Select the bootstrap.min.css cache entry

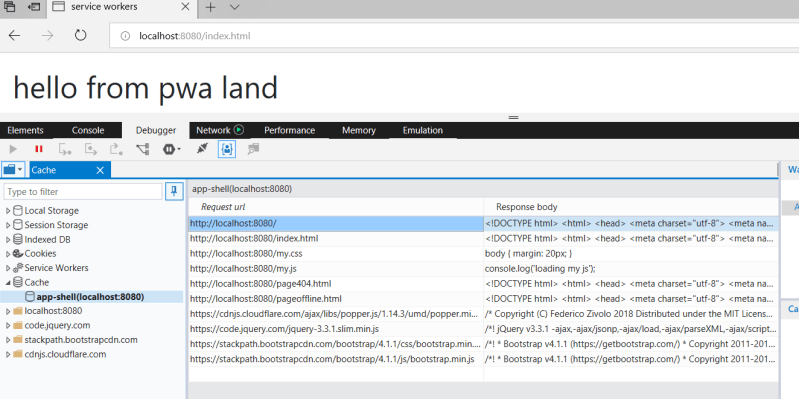coord(483,344)
